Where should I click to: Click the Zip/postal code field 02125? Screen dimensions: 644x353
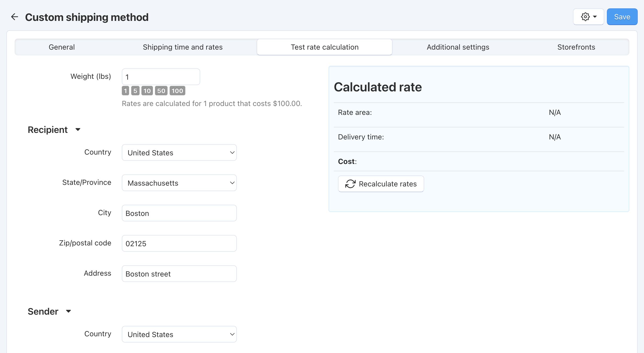click(179, 243)
